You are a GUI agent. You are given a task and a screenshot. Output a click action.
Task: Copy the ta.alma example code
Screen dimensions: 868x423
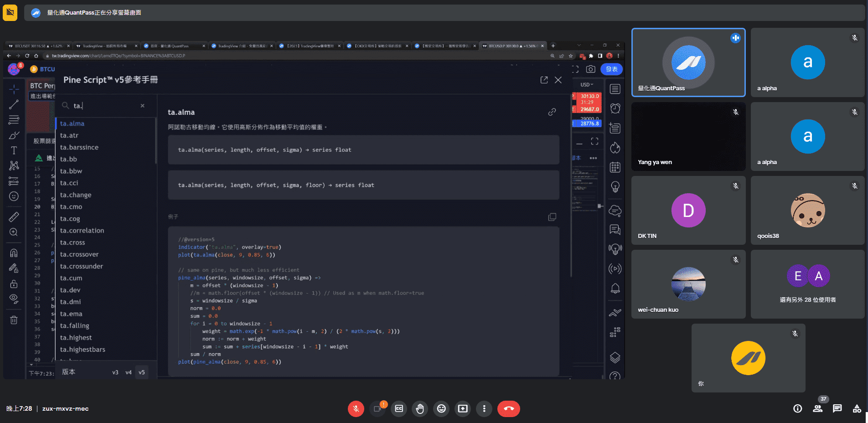click(x=552, y=217)
